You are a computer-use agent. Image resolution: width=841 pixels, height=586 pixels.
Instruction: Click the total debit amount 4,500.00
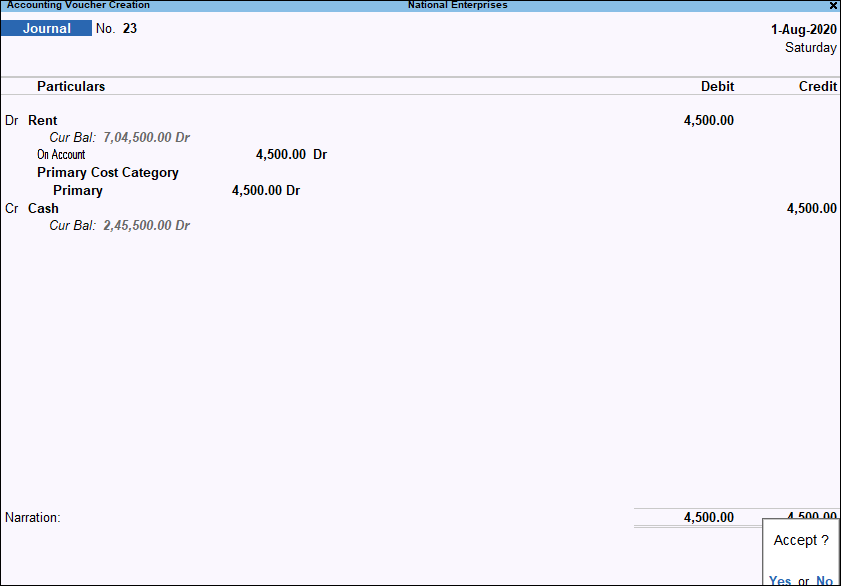tap(709, 517)
